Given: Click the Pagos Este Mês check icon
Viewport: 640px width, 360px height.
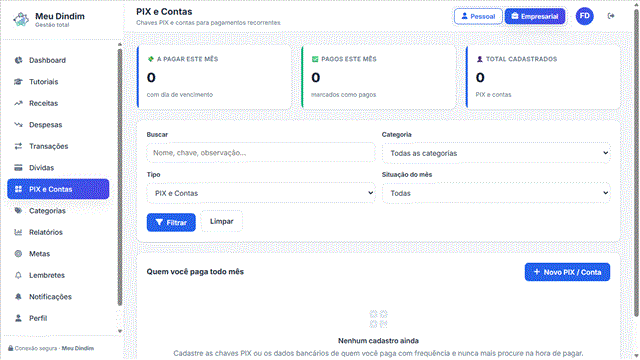Looking at the screenshot, I should (x=315, y=59).
